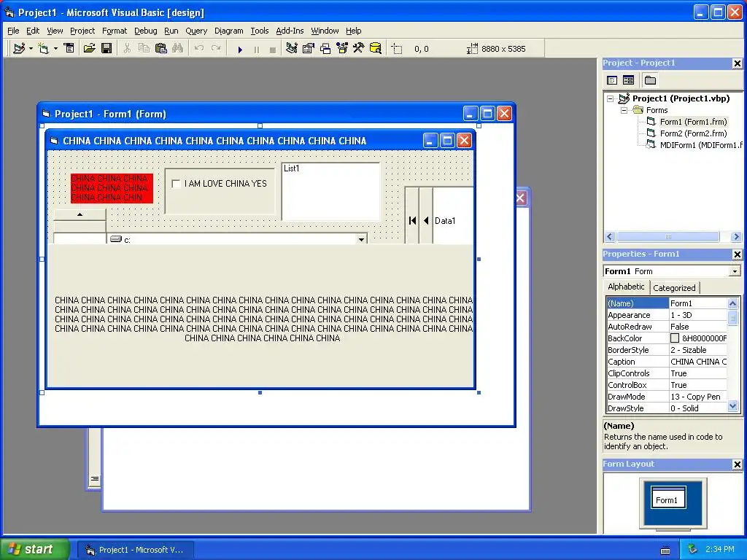Close the Project panel
Screen dimensions: 747x560
pos(737,63)
